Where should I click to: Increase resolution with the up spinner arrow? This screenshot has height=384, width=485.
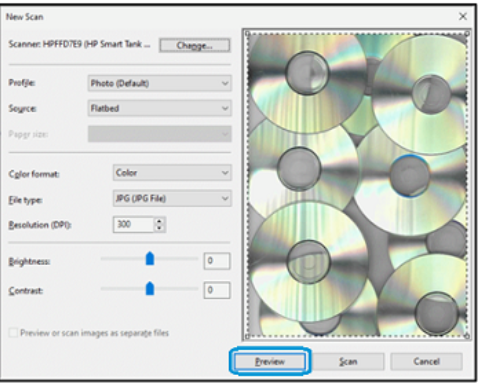pyautogui.click(x=159, y=221)
